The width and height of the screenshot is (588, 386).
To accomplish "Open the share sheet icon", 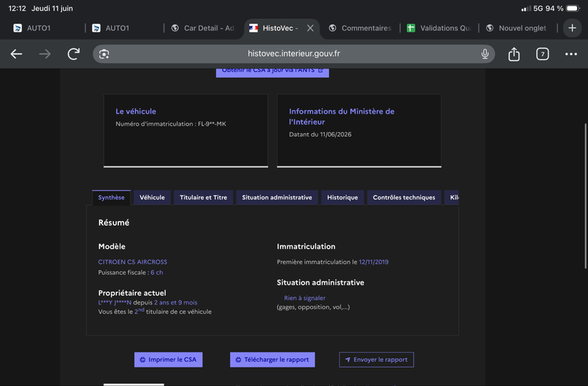I will point(514,54).
